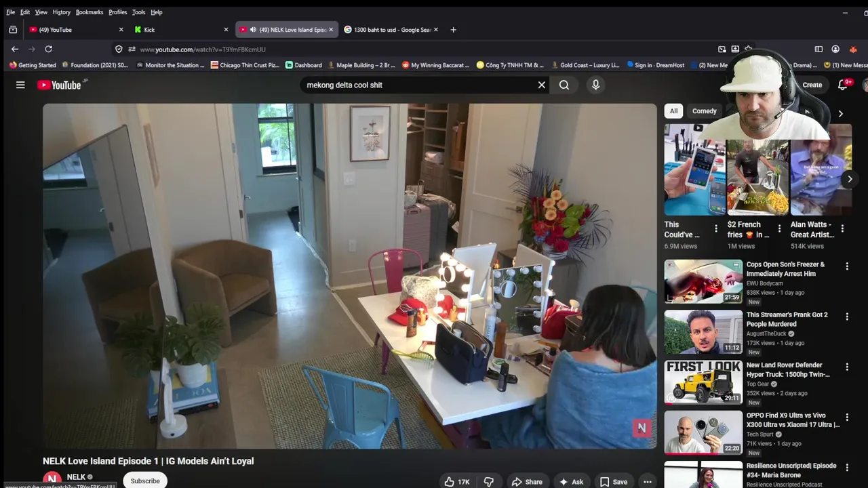Open Firefox View tab list icon
The image size is (868, 488).
click(13, 30)
